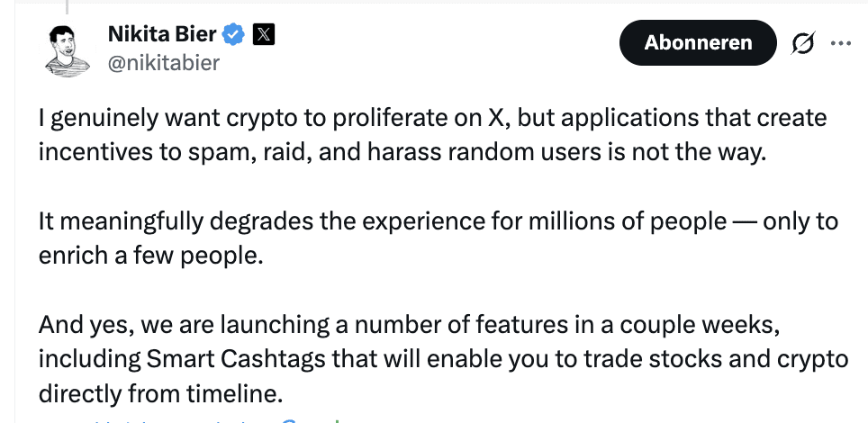Click the black X affiliation badge
Screen dimensions: 868x423
262,35
